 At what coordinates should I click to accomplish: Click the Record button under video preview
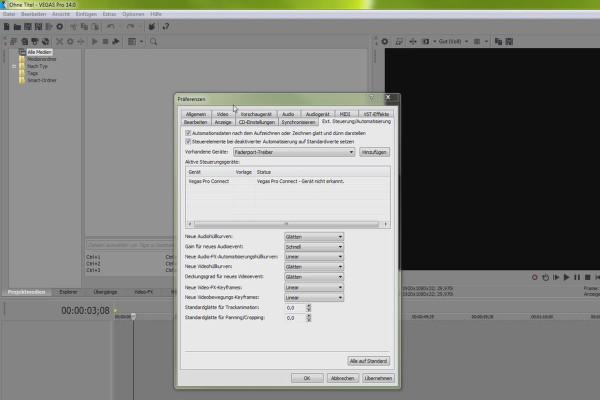coord(535,277)
